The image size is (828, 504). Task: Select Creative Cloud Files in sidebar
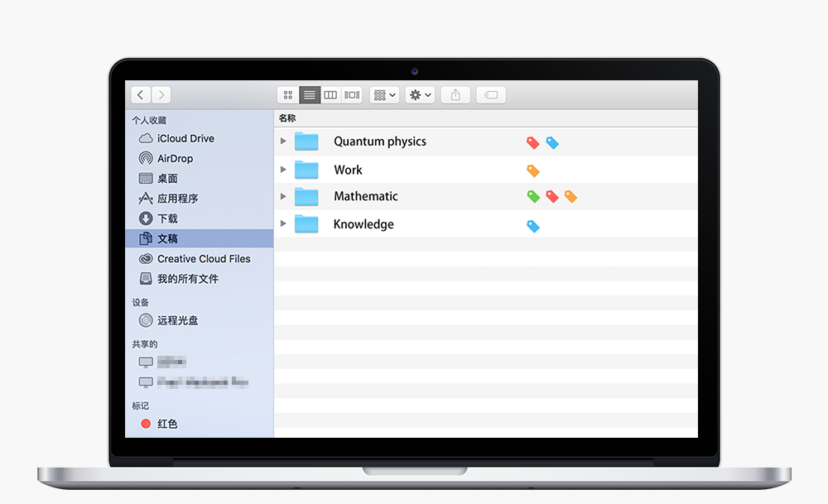204,258
